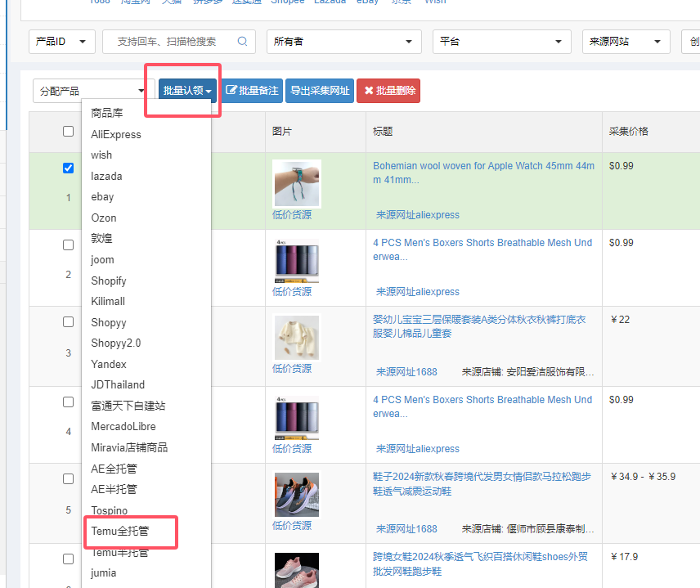Select Ozon from the dropdown menu

(x=104, y=218)
